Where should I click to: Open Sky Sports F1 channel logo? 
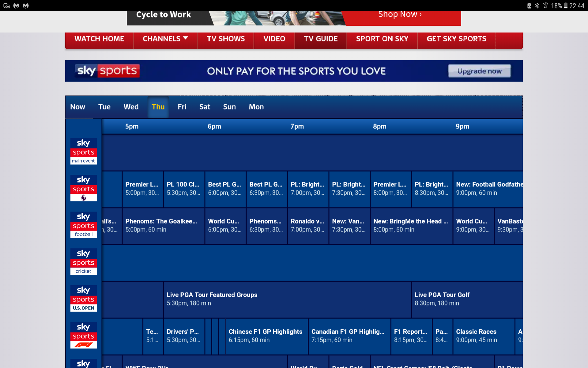[x=84, y=335]
